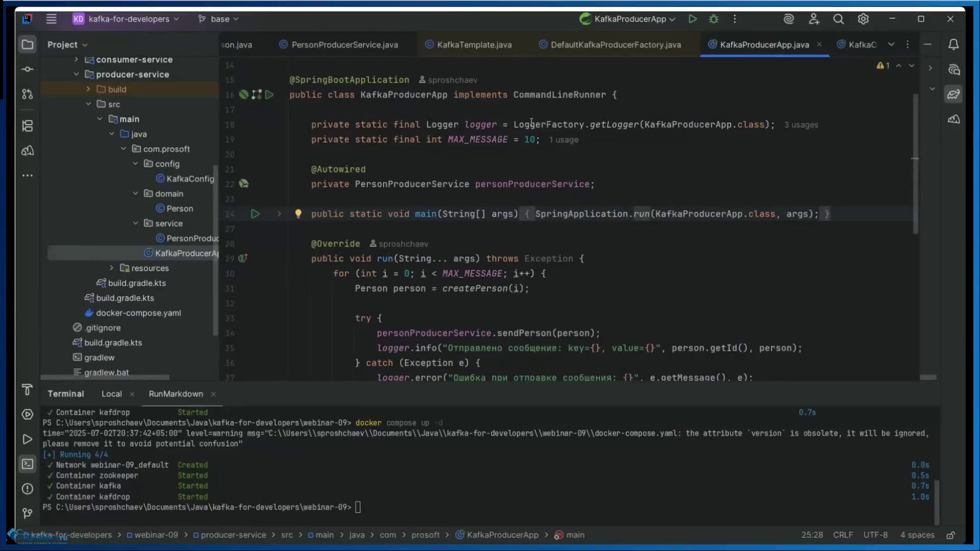Select the RunMarkdown terminal tab
This screenshot has height=551, width=980.
click(x=176, y=394)
